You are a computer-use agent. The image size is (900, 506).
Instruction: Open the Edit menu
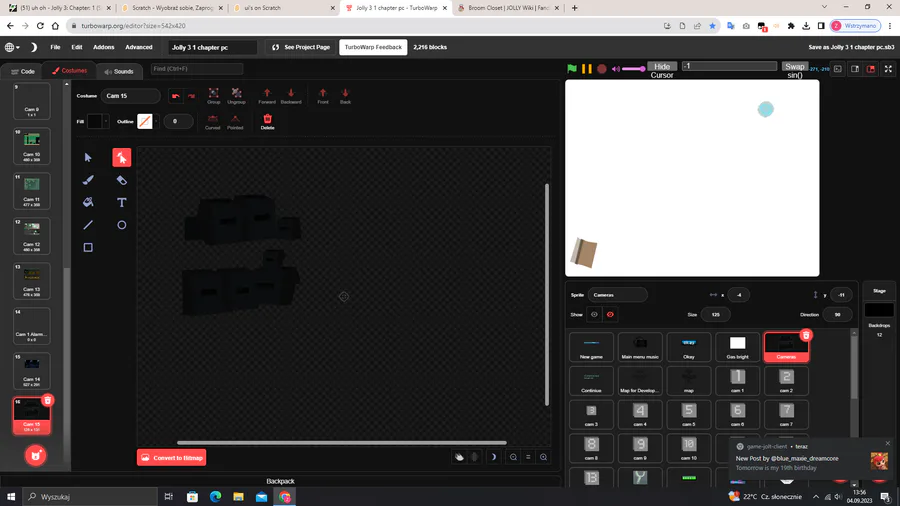click(76, 47)
